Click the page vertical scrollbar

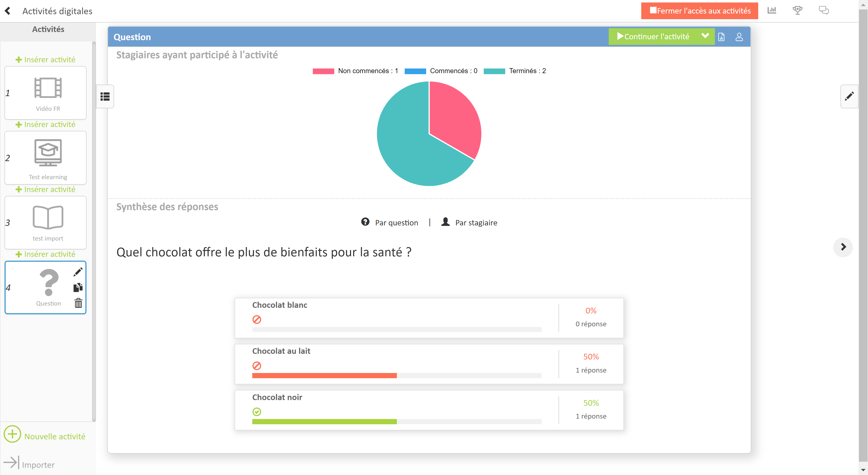(863, 236)
